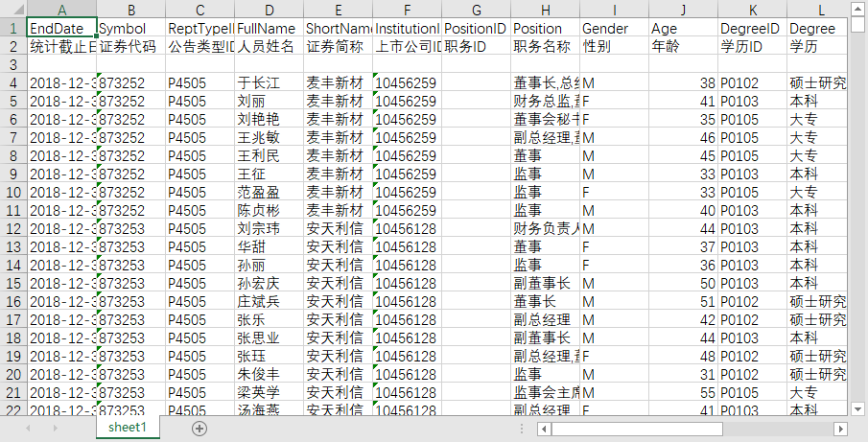Select column K header
Screen dimensions: 868x442
752,10
